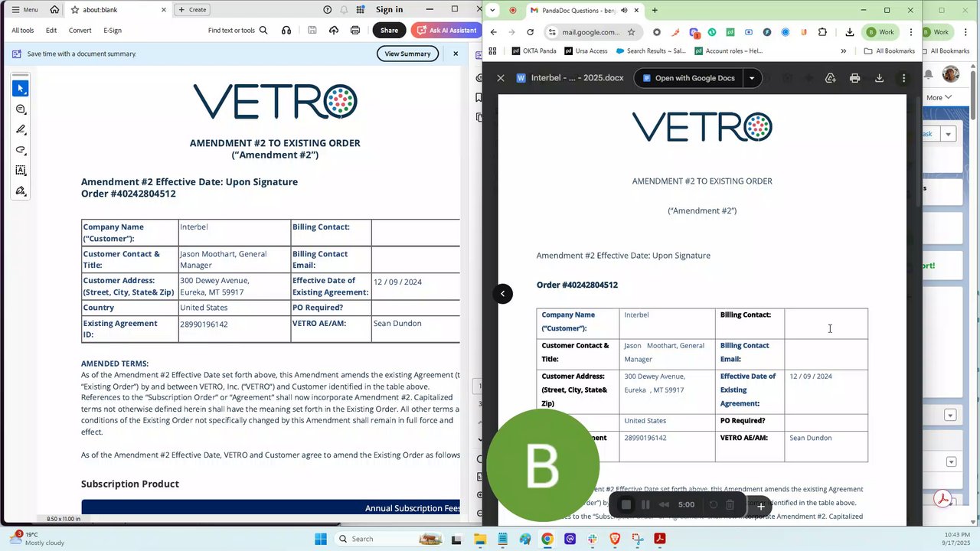This screenshot has height=551, width=980.
Task: Open Slack from the taskbar
Action: (x=593, y=539)
